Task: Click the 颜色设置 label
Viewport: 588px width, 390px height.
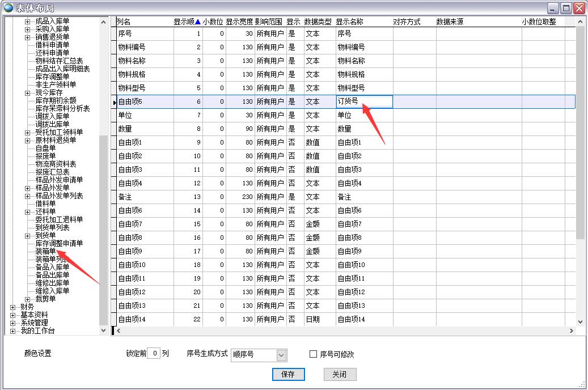Action: pos(37,354)
